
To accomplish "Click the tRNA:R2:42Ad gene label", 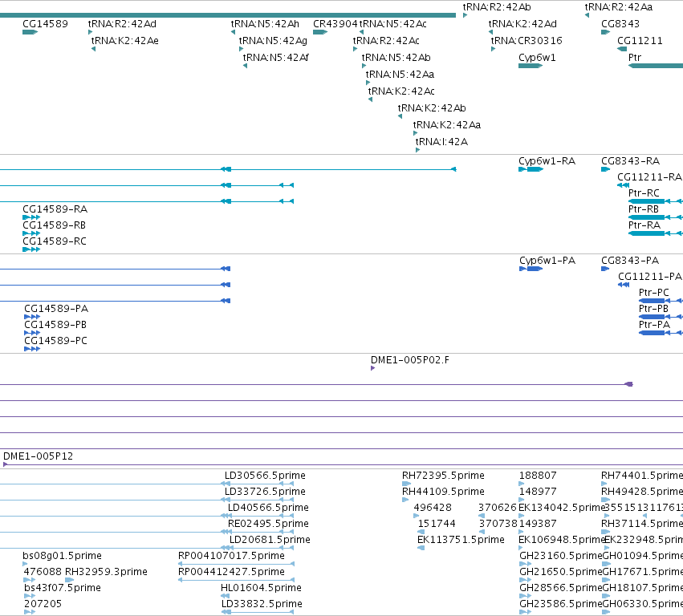I will pos(122,24).
